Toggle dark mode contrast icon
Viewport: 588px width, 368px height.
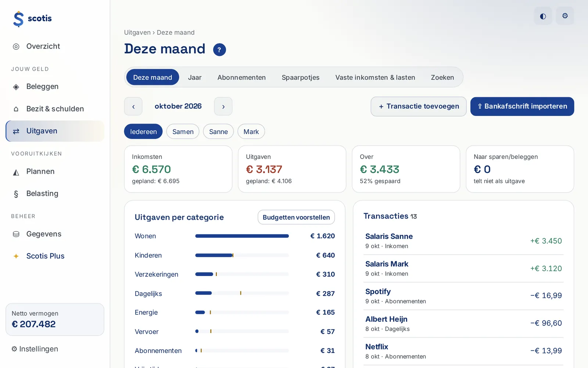click(x=543, y=16)
